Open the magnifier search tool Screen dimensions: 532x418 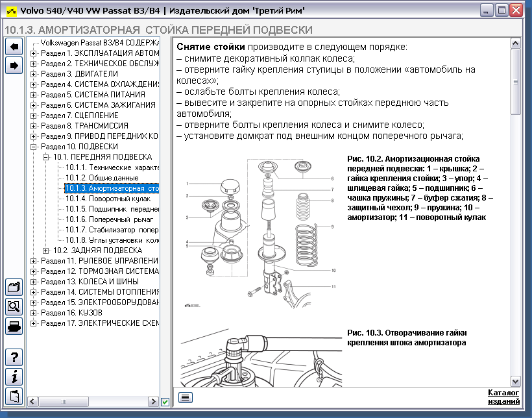coord(14,306)
